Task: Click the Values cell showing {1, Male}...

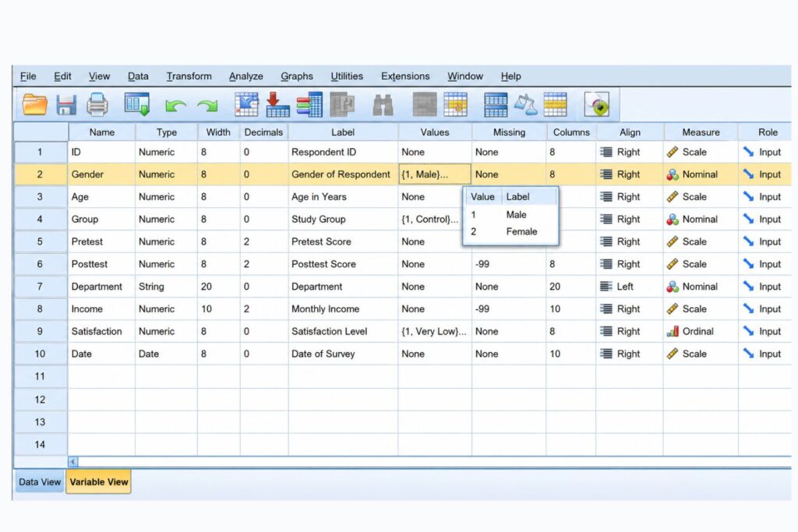Action: pyautogui.click(x=435, y=174)
